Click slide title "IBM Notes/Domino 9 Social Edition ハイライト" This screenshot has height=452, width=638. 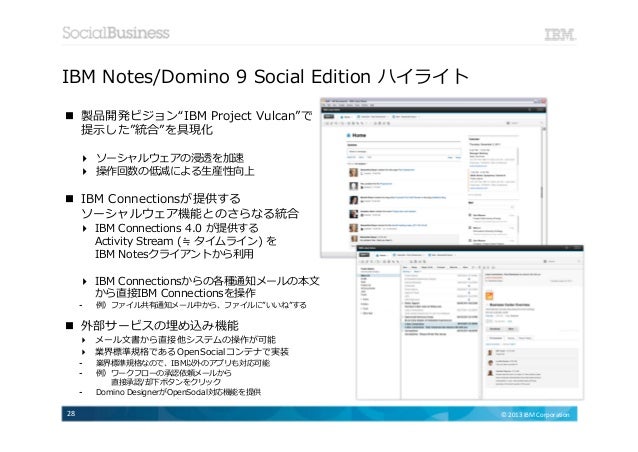point(265,76)
